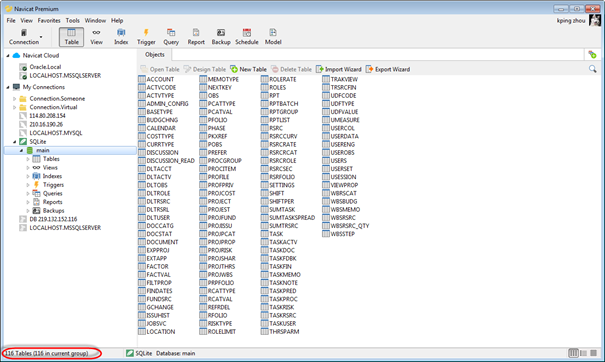Open the Window menu
This screenshot has width=605, height=362.
point(95,20)
